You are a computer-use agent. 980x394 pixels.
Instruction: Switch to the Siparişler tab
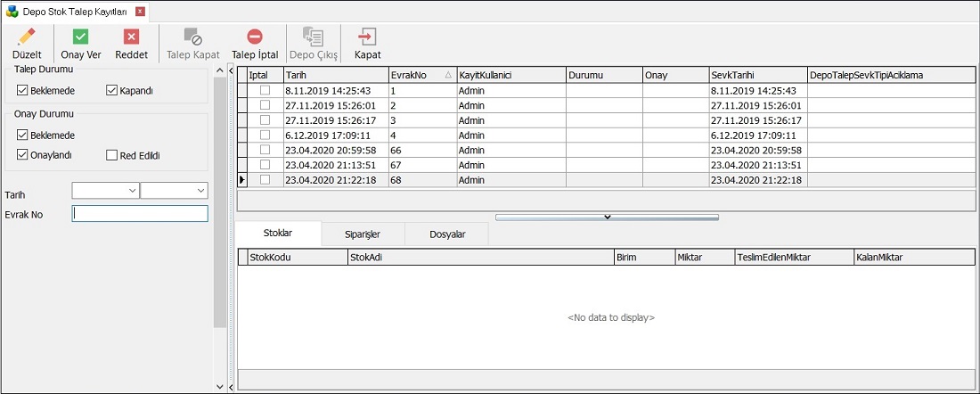click(363, 234)
